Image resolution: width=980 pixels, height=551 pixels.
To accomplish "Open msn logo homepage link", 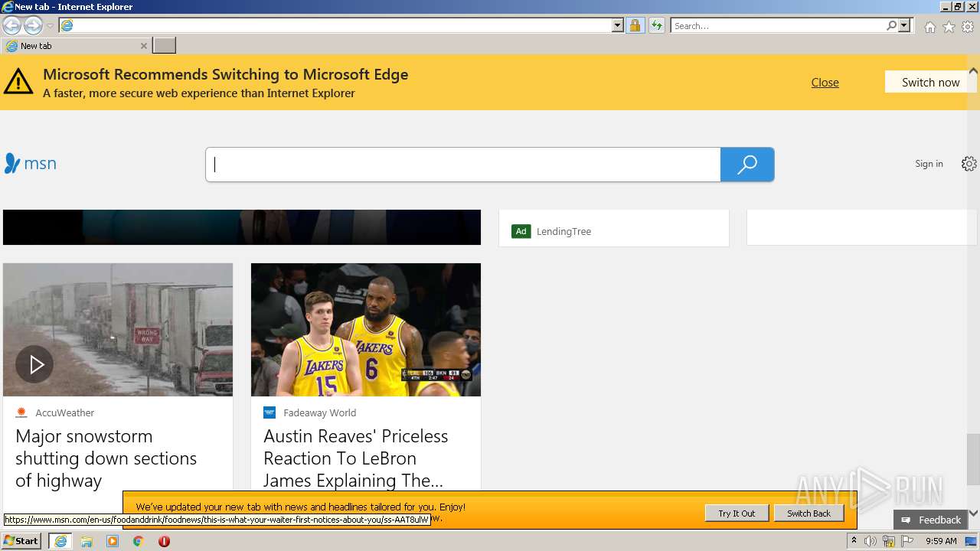I will (31, 164).
